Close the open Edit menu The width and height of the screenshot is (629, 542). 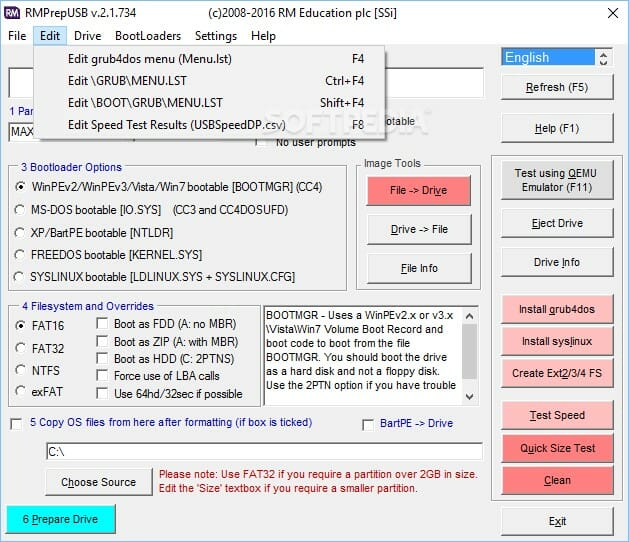50,36
